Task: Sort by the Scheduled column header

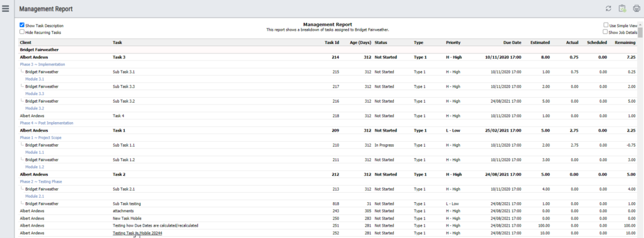Action: tap(597, 42)
